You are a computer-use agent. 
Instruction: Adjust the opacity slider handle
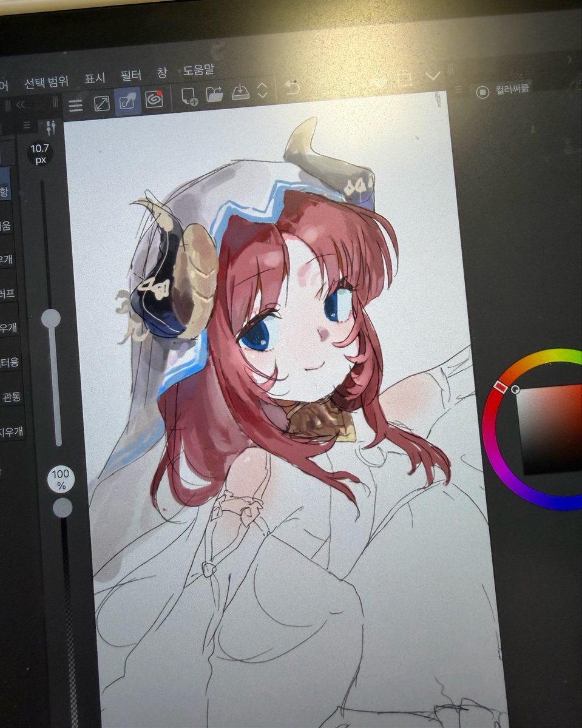pos(63,508)
